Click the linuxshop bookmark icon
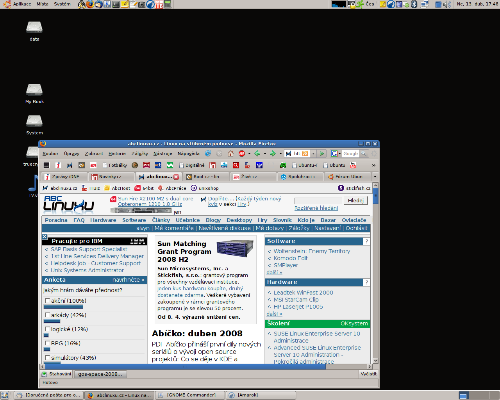 tap(194, 188)
